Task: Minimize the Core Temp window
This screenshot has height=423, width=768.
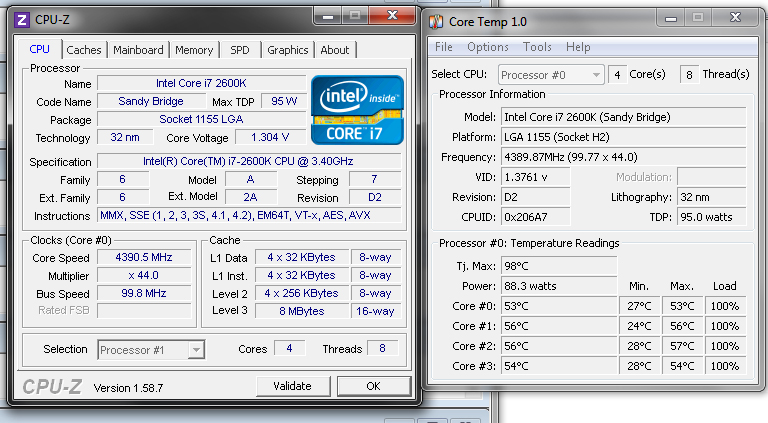Action: pos(671,18)
